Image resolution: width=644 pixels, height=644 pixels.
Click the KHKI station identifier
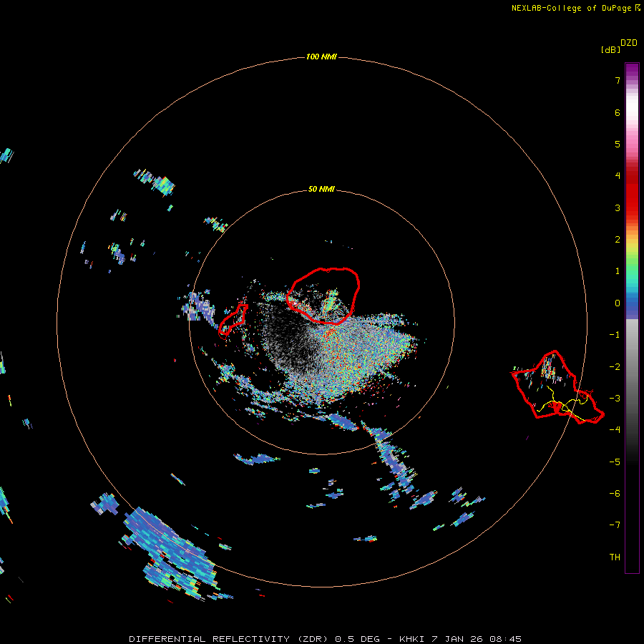tap(413, 639)
